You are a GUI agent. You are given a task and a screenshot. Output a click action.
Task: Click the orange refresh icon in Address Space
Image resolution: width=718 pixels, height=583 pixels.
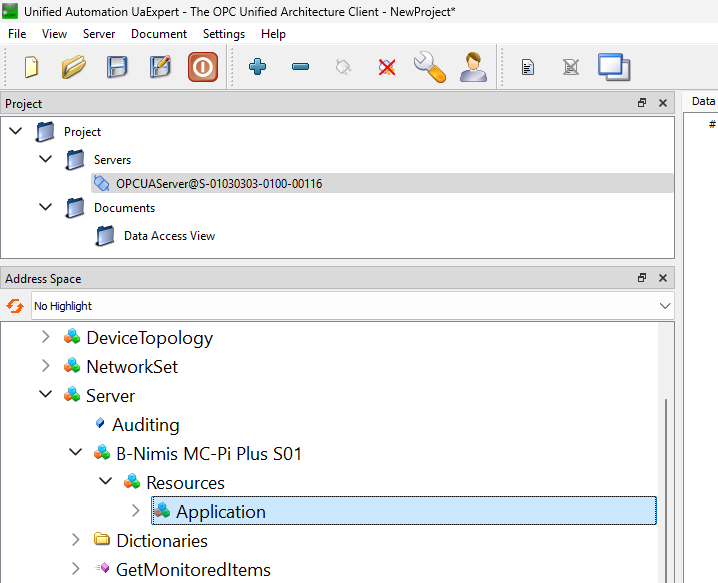pos(15,305)
